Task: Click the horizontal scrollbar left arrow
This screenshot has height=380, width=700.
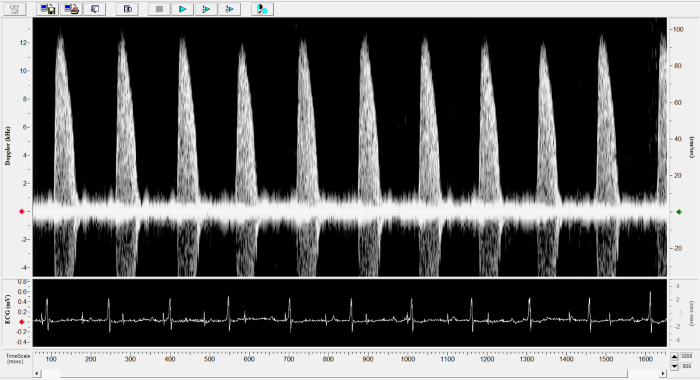Action: point(37,373)
